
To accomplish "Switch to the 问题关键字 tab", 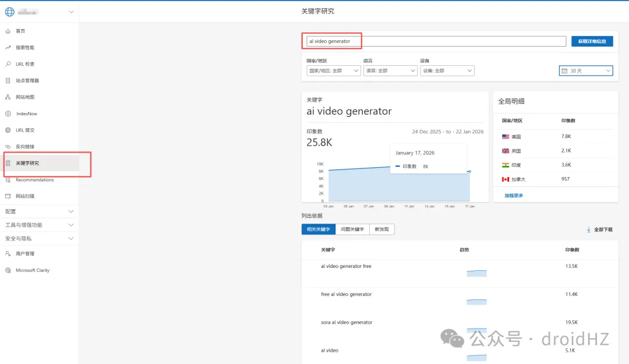I will click(x=352, y=229).
